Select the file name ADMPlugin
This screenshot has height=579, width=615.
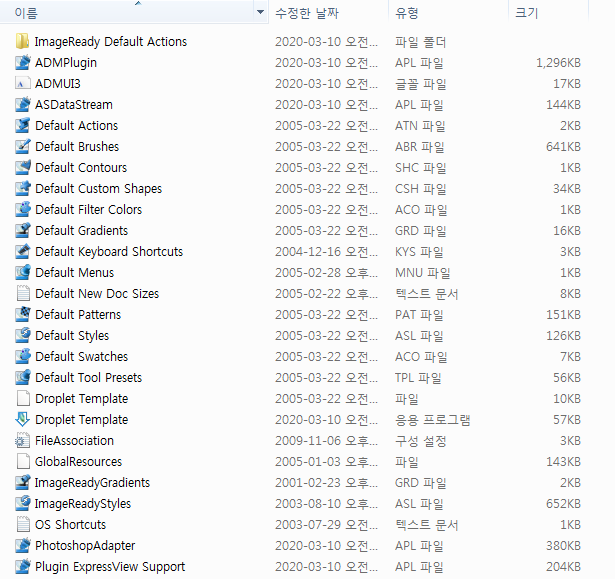click(66, 63)
